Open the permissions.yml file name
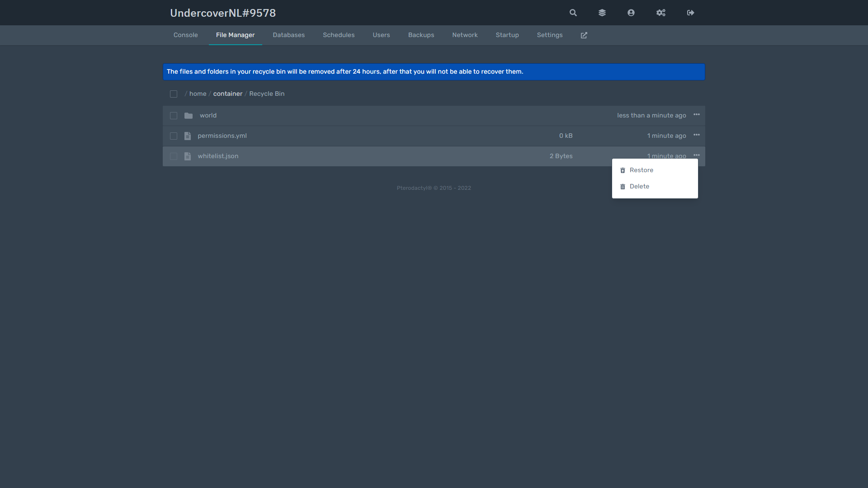868x488 pixels. point(222,136)
